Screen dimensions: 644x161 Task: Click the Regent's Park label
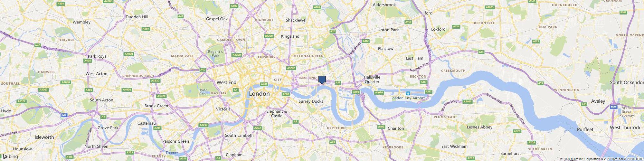click(215, 53)
